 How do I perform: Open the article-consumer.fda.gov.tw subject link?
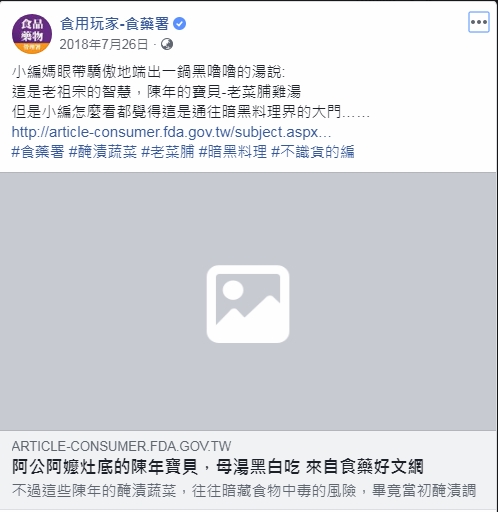[171, 132]
